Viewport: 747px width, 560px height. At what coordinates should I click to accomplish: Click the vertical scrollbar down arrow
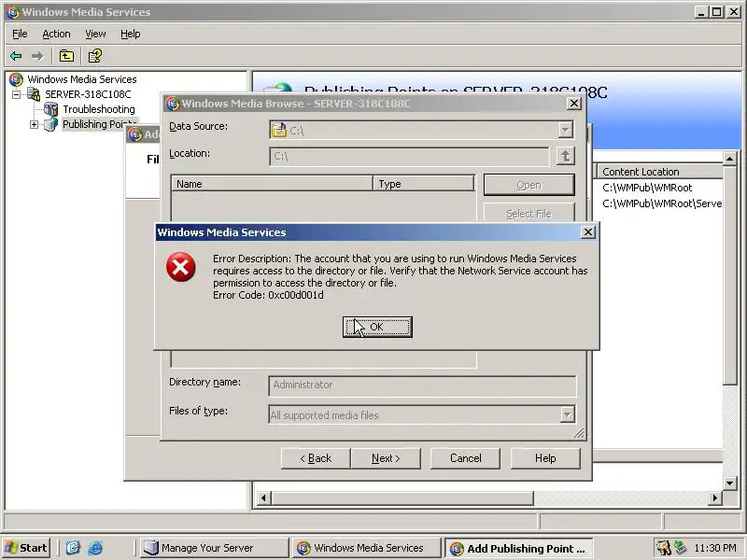(730, 483)
